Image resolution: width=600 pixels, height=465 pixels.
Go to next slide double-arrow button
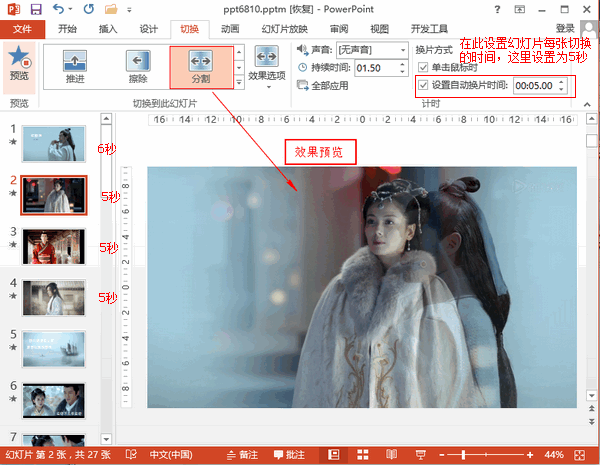pos(592,421)
